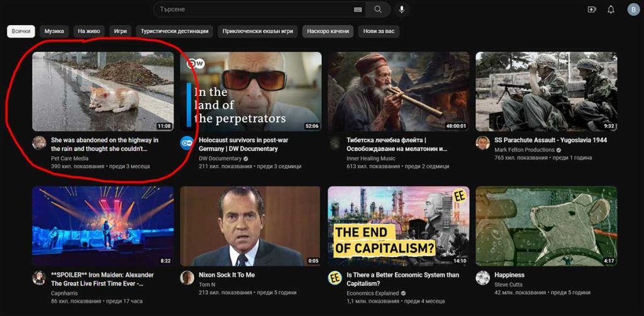644x316 pixels.
Task: Open the account avatar menu
Action: 633,9
